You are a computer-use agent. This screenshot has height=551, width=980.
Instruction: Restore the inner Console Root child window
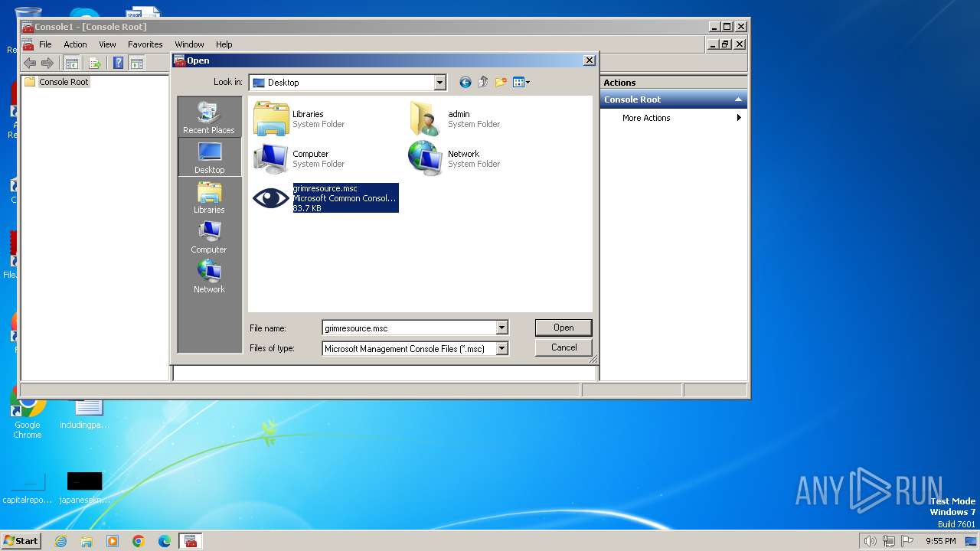pyautogui.click(x=726, y=44)
